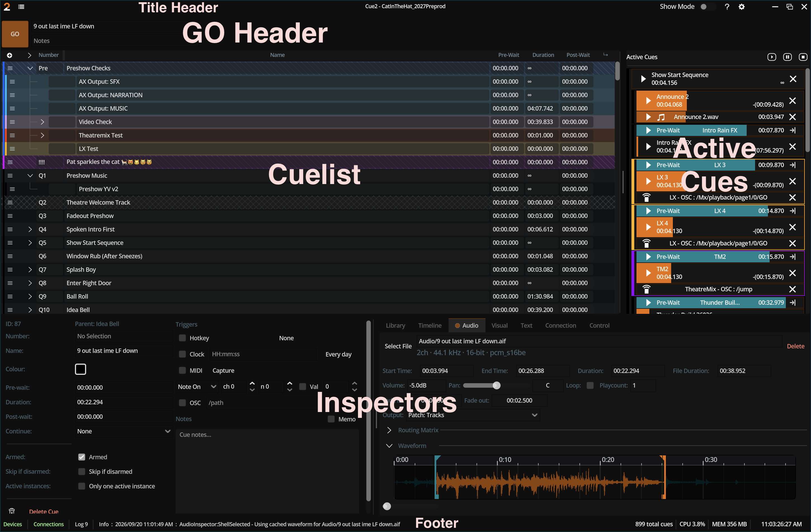Skip the LX 3 pre-wait
Viewport: 811px width, 532px height.
point(793,165)
